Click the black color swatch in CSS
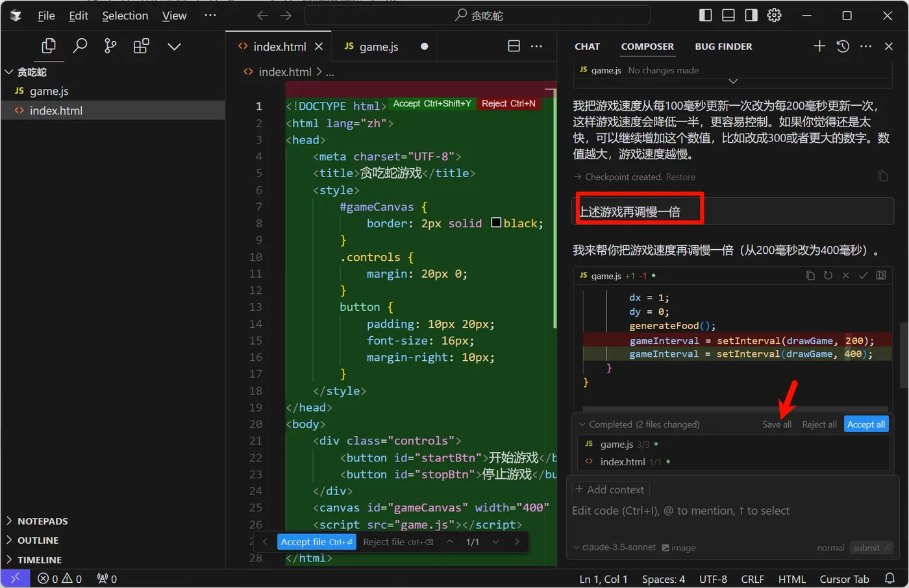Screen dimensions: 909x588 (x=496, y=223)
